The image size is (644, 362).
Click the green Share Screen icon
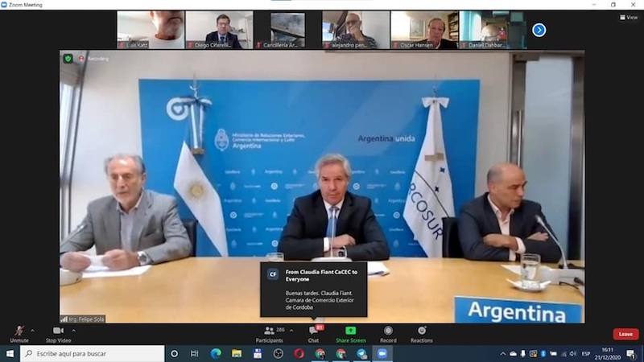click(x=350, y=332)
